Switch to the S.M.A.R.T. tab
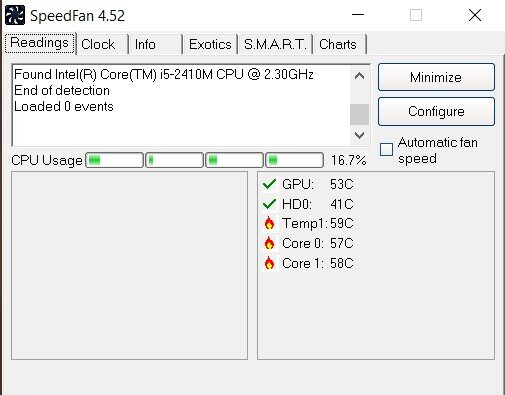This screenshot has height=395, width=505. pos(275,44)
